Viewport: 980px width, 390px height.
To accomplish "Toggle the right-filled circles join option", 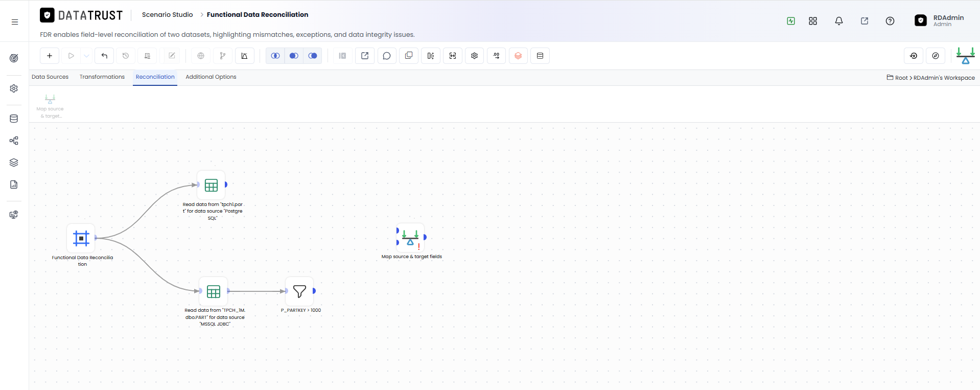I will click(x=313, y=56).
